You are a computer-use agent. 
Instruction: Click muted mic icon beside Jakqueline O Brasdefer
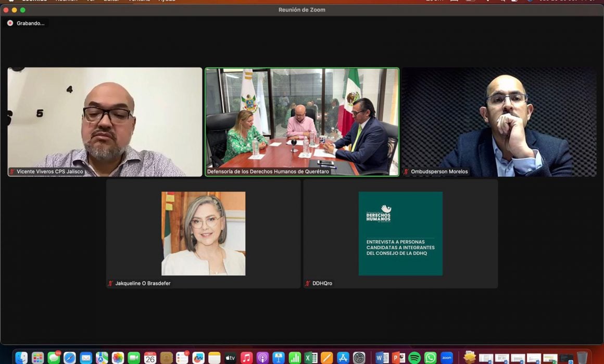(110, 283)
